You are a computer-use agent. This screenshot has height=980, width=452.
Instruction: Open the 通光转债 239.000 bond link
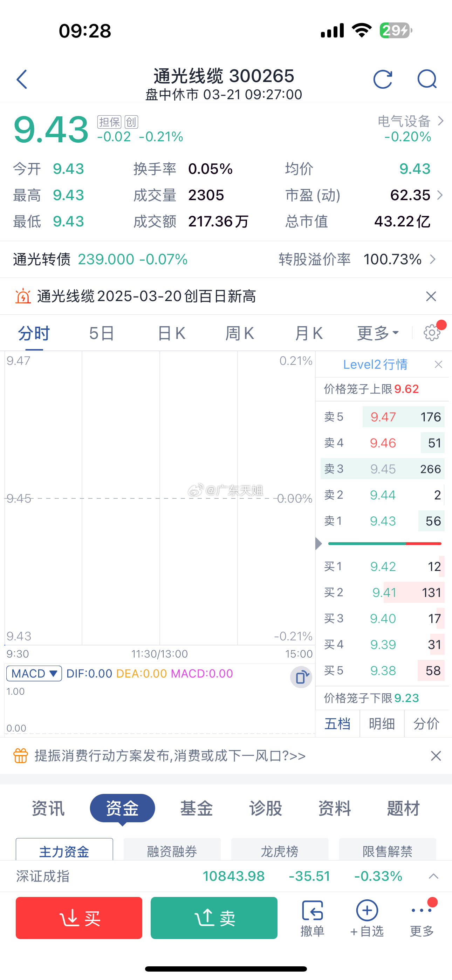101,259
